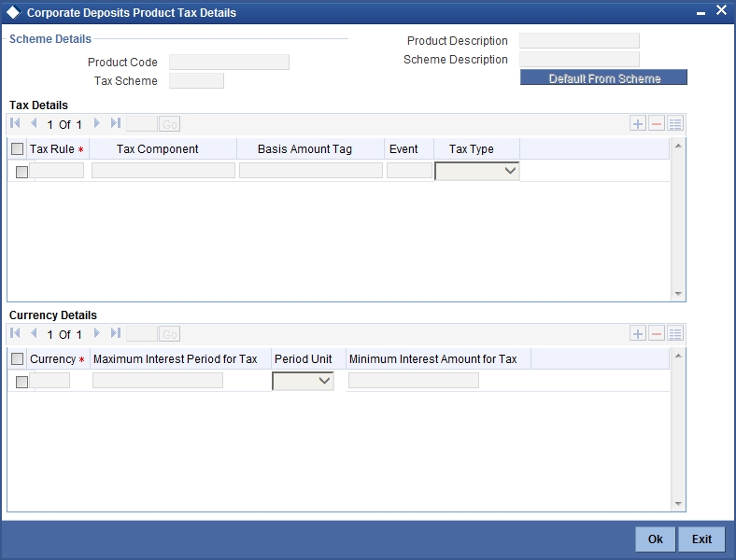
Task: Click the Basis Amount Tag column header
Action: [310, 149]
